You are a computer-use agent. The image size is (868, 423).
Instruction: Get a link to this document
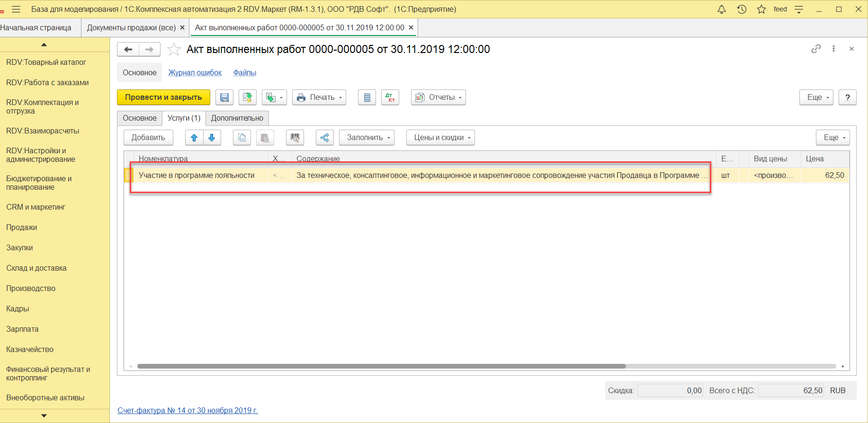(x=816, y=49)
